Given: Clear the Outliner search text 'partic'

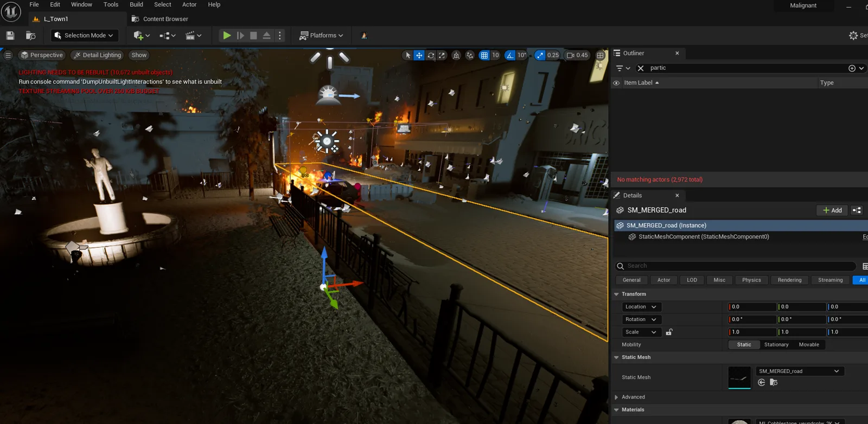Looking at the screenshot, I should tap(641, 68).
